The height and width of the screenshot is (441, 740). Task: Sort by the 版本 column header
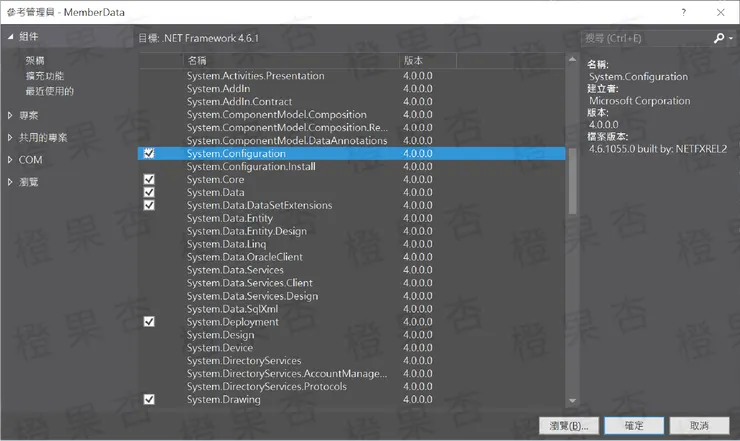coord(428,60)
